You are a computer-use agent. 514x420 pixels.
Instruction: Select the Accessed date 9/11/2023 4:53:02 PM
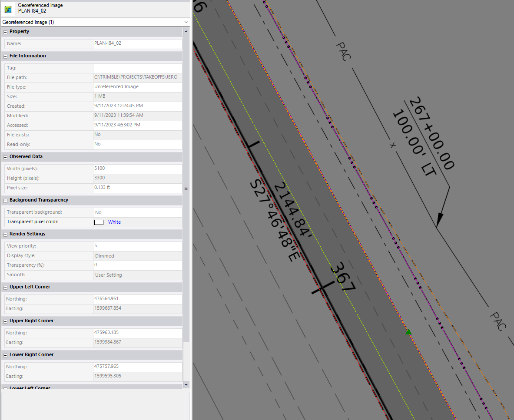[x=138, y=125]
